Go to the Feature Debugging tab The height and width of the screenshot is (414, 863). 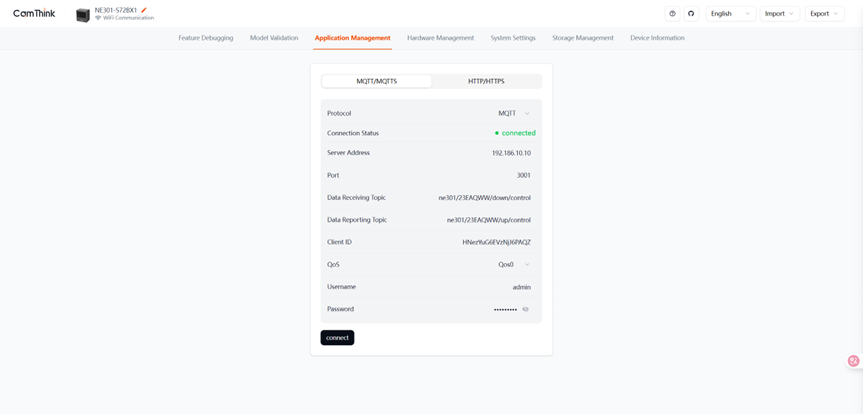pos(206,38)
